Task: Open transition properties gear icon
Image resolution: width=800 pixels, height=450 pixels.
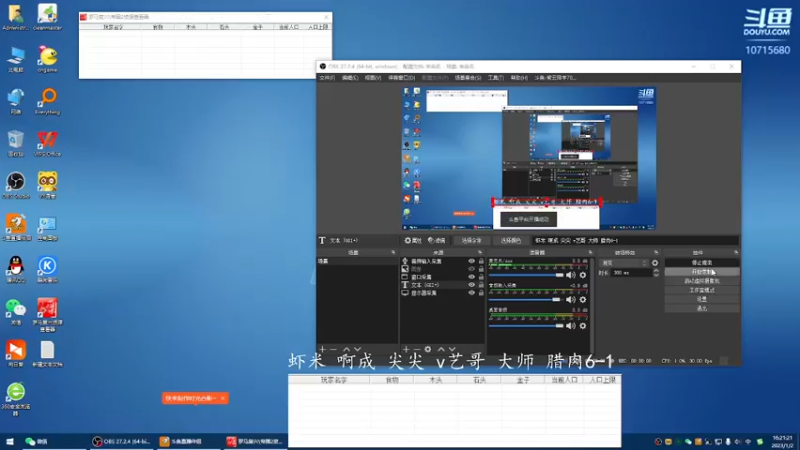Action: point(655,263)
